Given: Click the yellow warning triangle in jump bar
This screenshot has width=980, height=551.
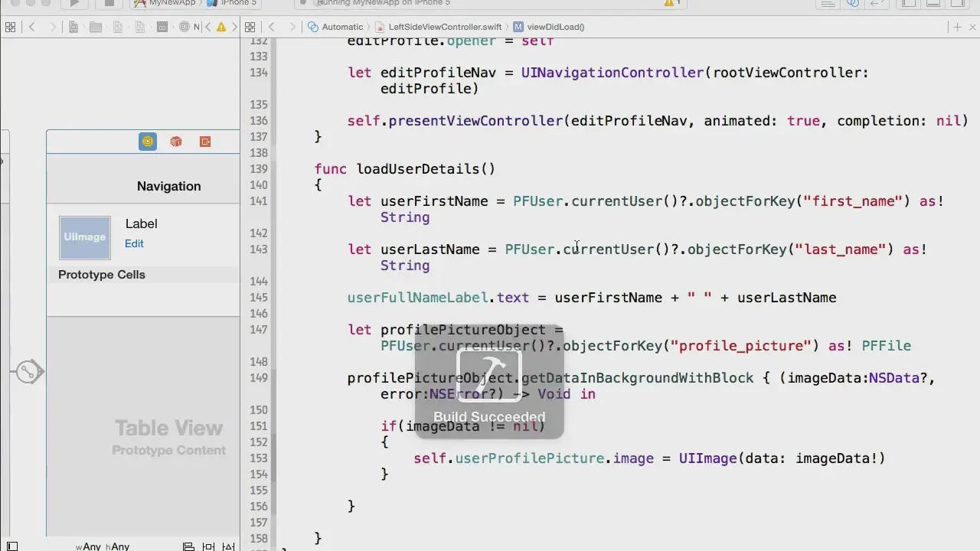Looking at the screenshot, I should (221, 27).
